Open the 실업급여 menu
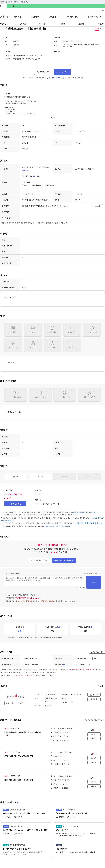The height and width of the screenshot is (868, 105). pos(52,17)
